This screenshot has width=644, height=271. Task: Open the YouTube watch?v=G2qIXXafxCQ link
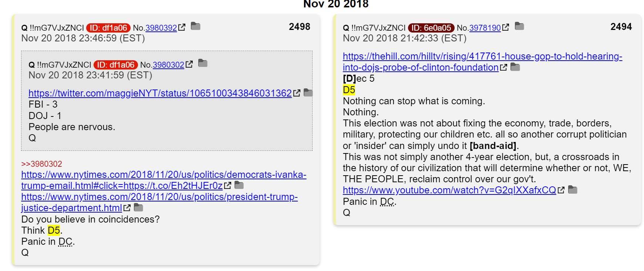pyautogui.click(x=449, y=190)
